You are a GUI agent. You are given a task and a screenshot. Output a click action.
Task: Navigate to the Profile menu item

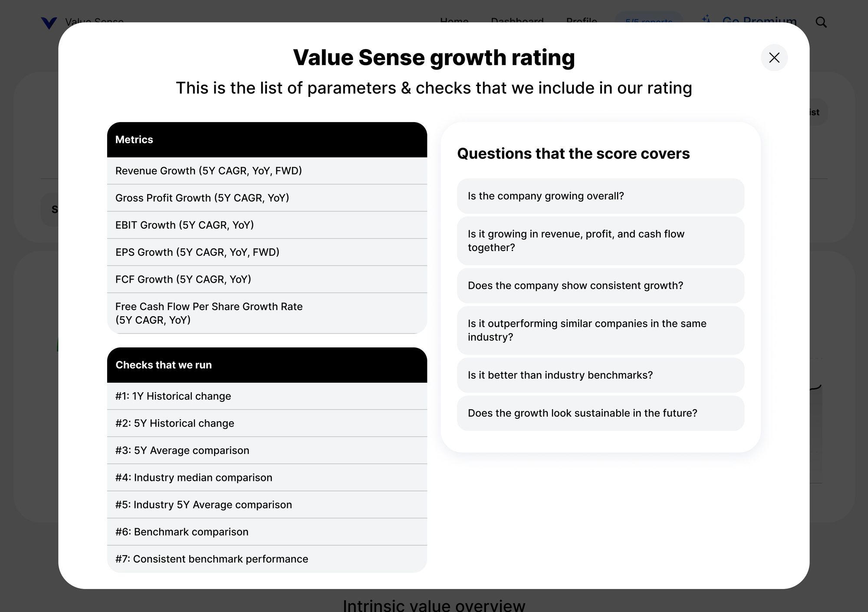tap(582, 22)
